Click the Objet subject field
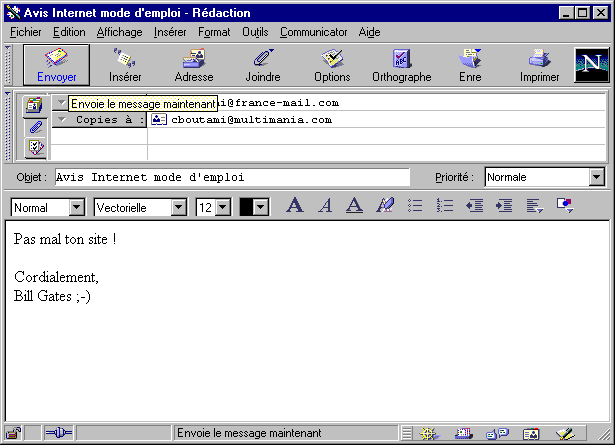Viewport: 615px width, 445px height. (x=232, y=177)
